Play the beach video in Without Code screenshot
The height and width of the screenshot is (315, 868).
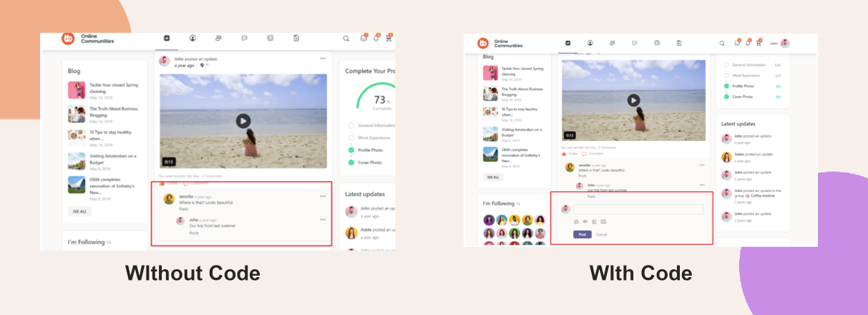pos(243,121)
